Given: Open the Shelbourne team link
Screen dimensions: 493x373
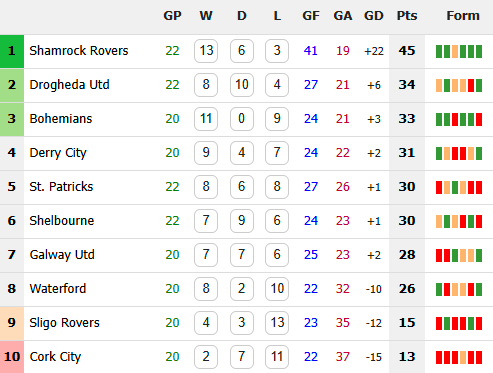Looking at the screenshot, I should pos(62,221).
